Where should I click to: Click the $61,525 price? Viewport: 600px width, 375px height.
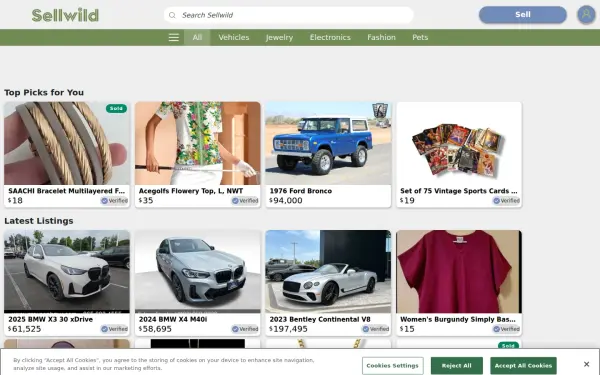(x=24, y=329)
